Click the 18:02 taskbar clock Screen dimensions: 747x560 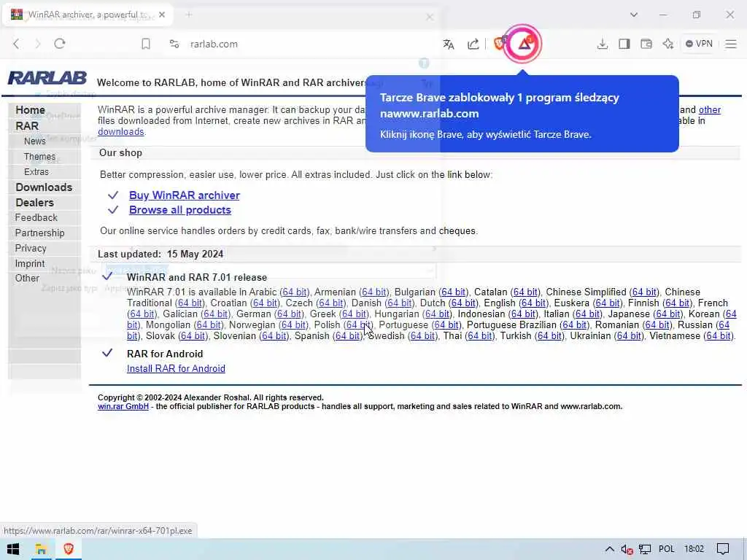(x=694, y=549)
